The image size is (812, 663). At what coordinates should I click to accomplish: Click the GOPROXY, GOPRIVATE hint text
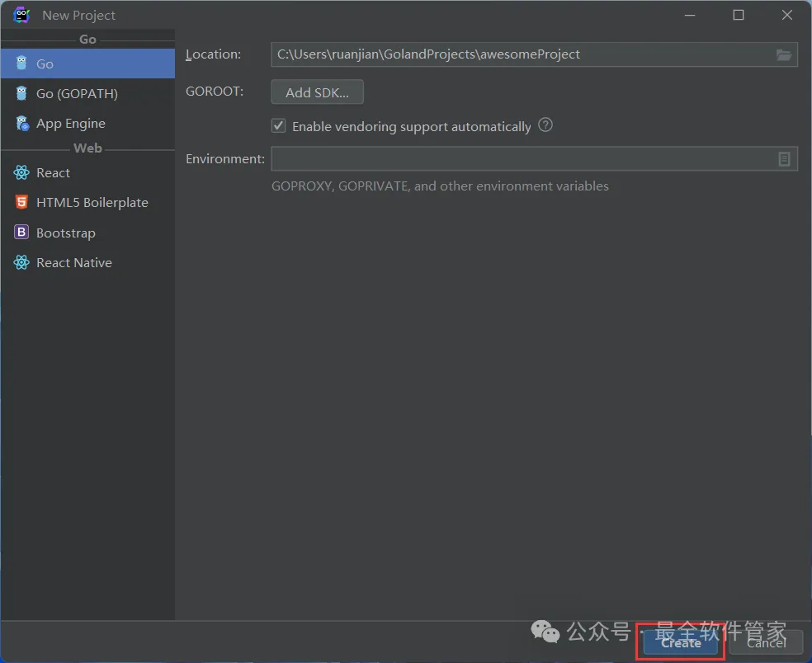pos(440,186)
